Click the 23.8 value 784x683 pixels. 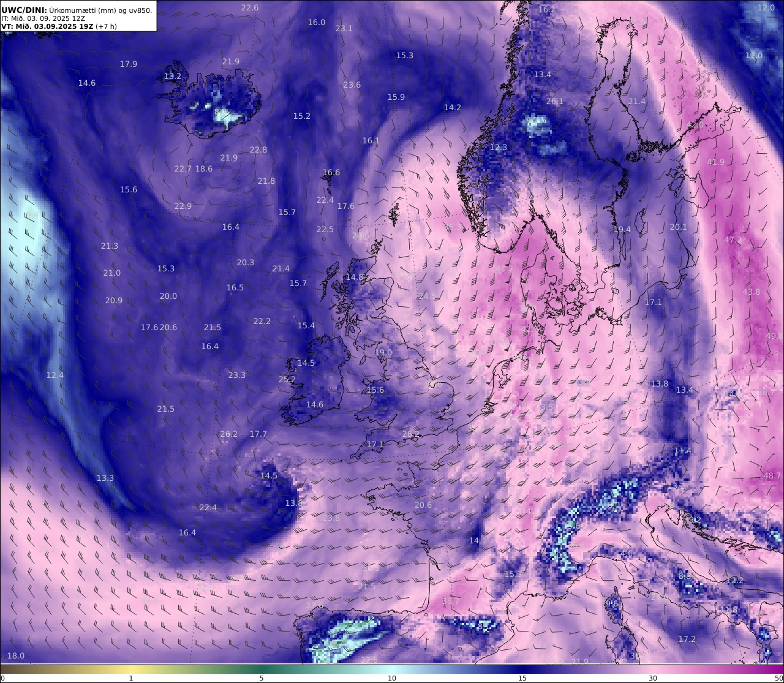point(331,518)
